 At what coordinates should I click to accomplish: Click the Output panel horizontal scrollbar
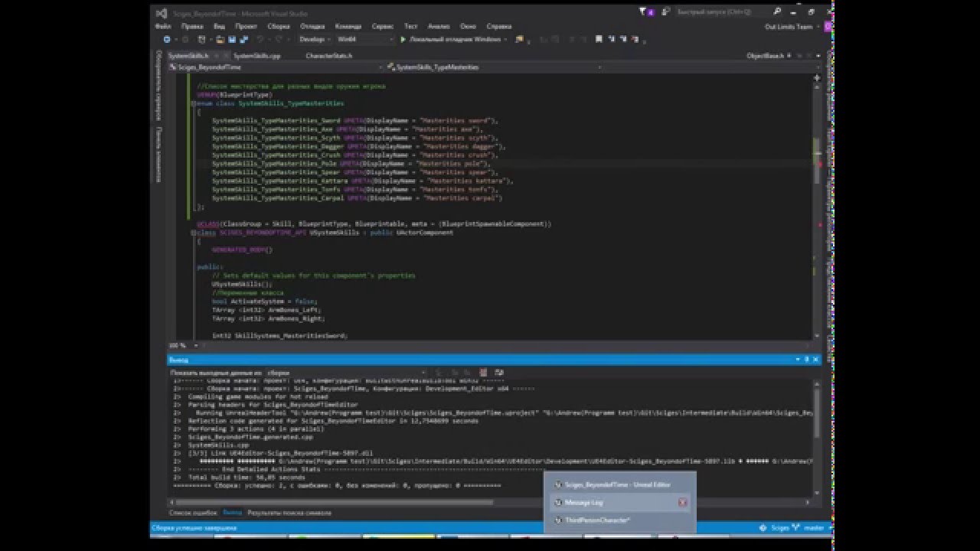coord(490,503)
